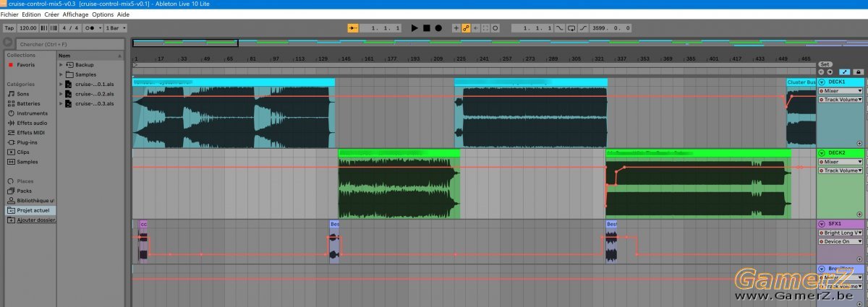868x307 pixels.
Task: Open Plug-ins category
Action: 27,142
